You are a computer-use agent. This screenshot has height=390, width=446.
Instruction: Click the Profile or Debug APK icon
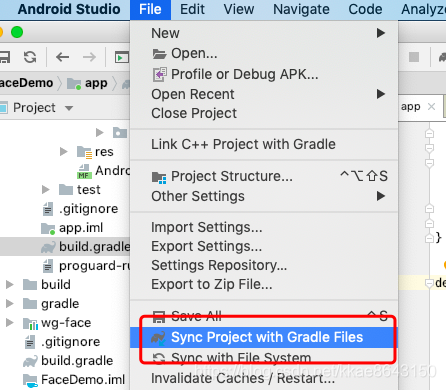(159, 74)
